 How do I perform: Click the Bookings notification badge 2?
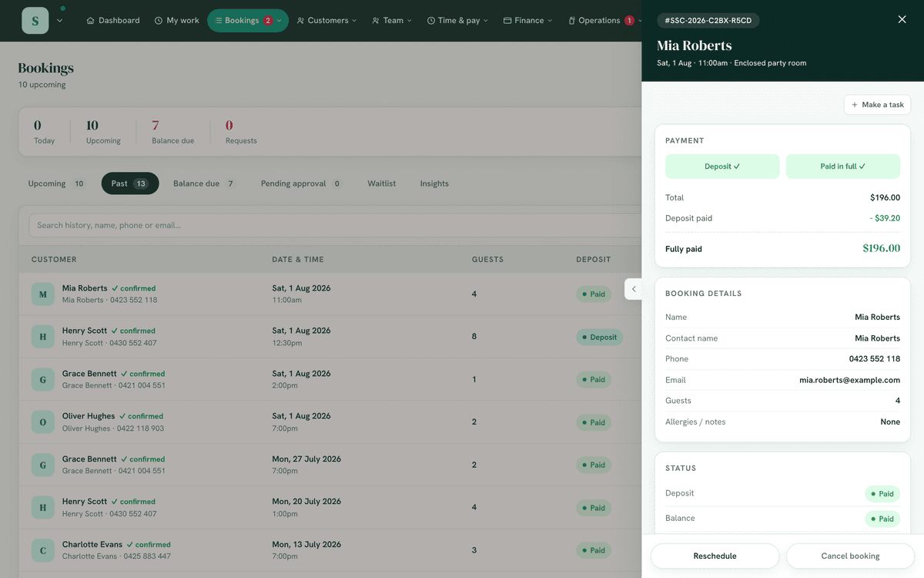[x=268, y=21]
